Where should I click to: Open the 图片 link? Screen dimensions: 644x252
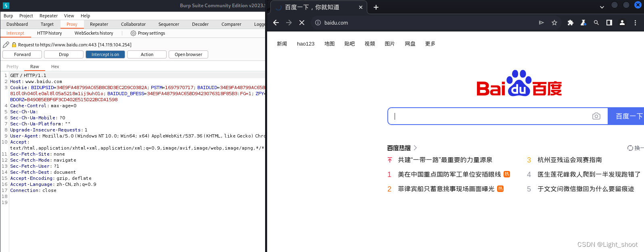[x=390, y=44]
